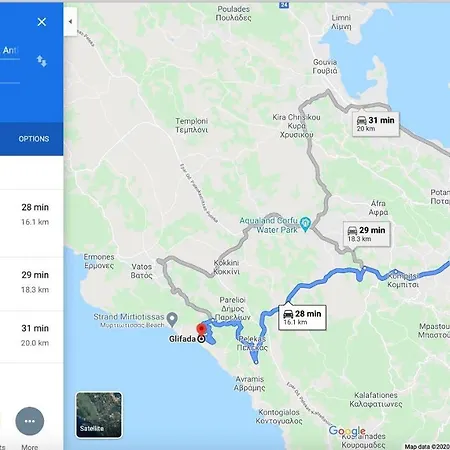Click the route 24 road shield

(284, 5)
